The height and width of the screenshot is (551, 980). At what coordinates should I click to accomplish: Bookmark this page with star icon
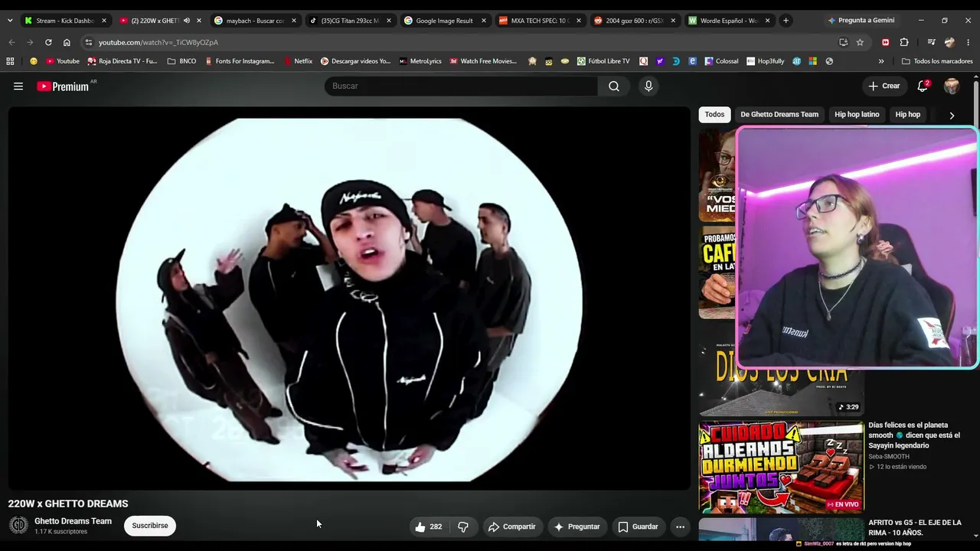tap(860, 42)
